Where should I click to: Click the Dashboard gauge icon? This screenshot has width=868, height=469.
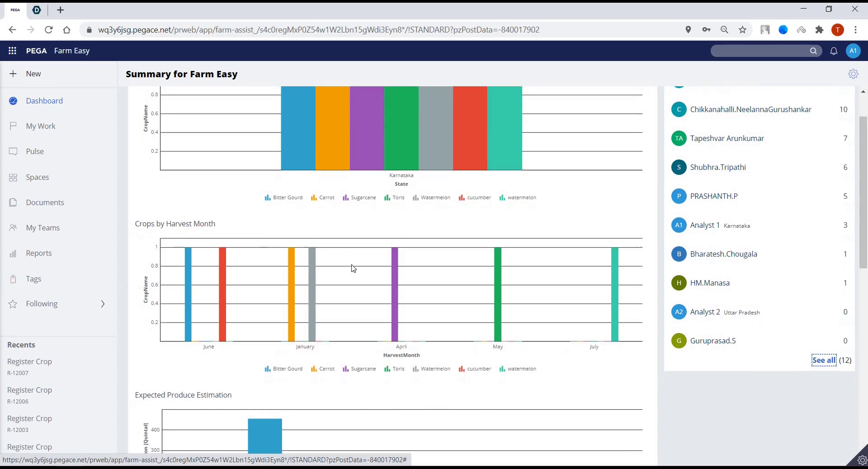point(13,101)
